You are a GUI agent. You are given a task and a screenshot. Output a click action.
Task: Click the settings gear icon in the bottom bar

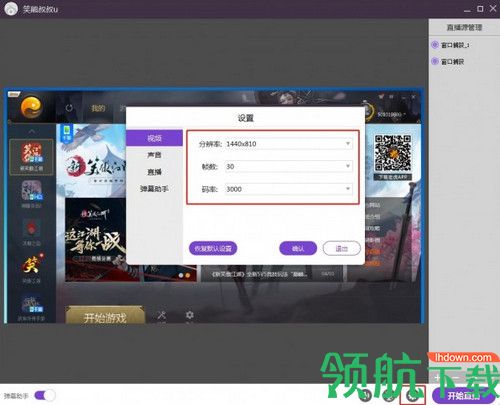[413, 396]
